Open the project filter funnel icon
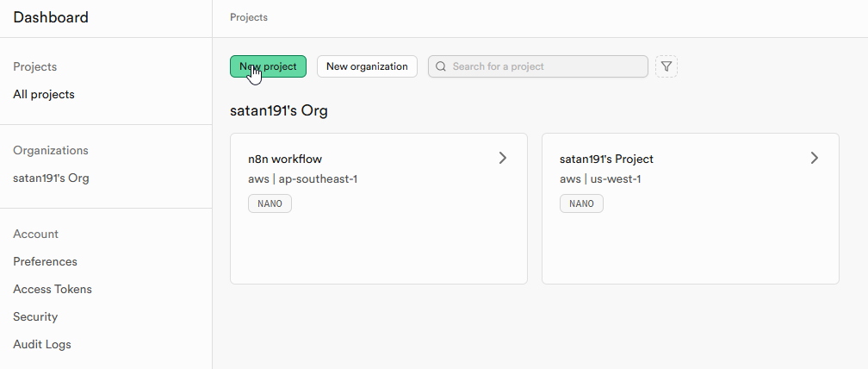Viewport: 868px width, 369px height. pyautogui.click(x=666, y=66)
